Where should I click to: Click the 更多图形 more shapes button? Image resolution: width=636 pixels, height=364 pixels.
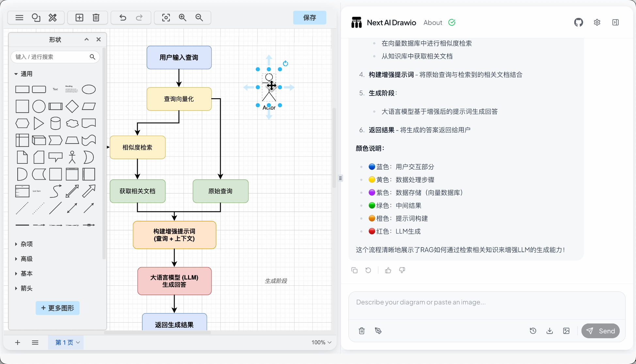[x=57, y=308]
